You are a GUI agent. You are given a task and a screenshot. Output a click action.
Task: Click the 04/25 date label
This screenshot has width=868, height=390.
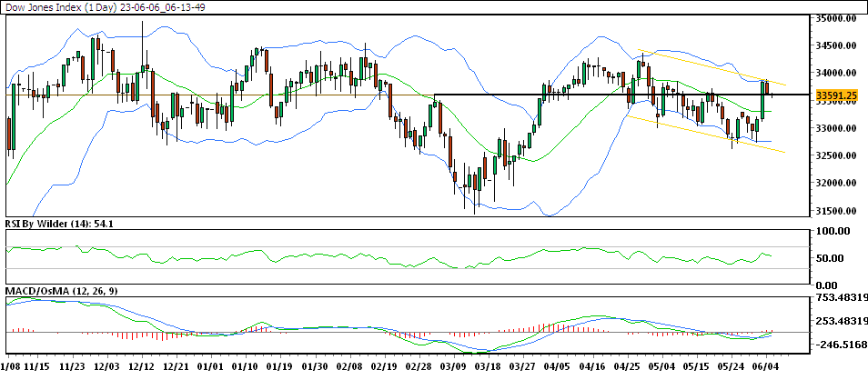coord(627,366)
